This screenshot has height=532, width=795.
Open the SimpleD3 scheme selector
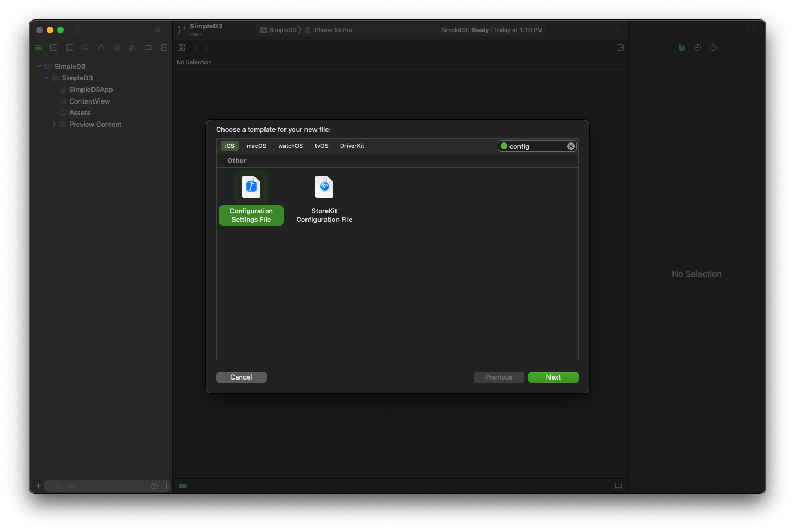tap(279, 30)
